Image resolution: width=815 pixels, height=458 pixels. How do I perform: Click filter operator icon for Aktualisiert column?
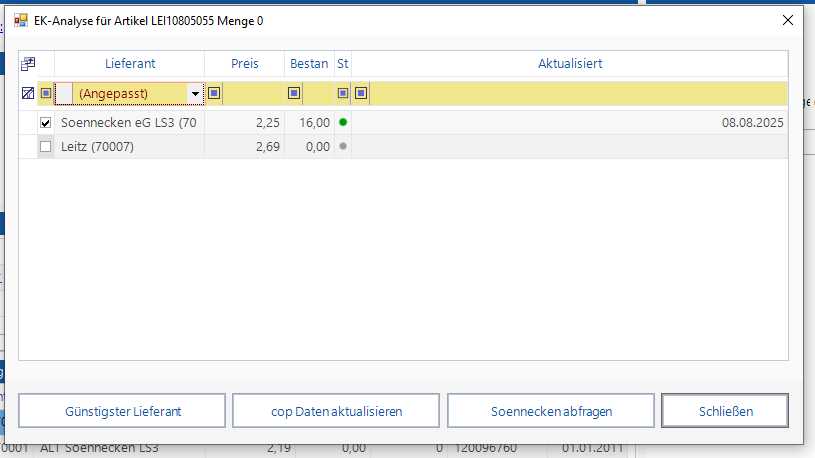click(361, 94)
